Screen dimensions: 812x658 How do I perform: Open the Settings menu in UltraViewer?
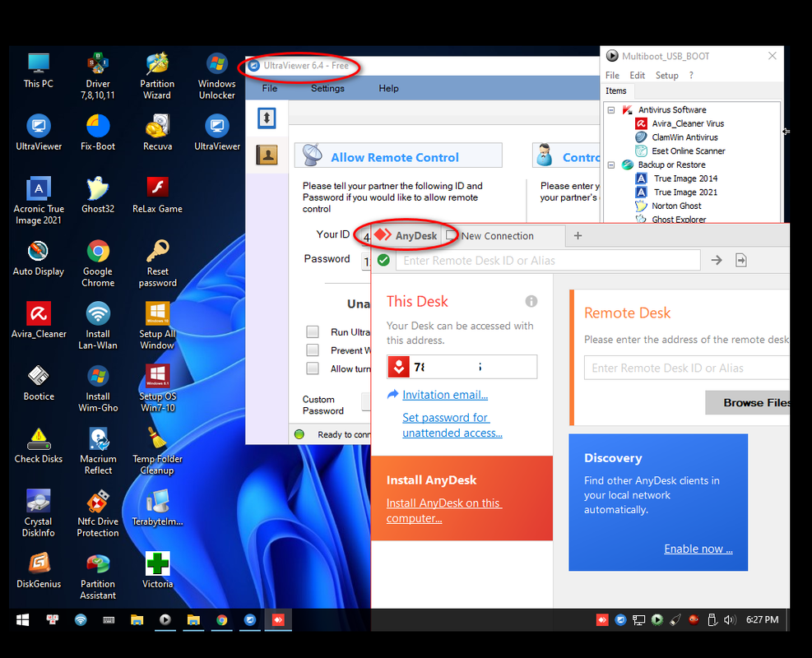[x=327, y=89]
